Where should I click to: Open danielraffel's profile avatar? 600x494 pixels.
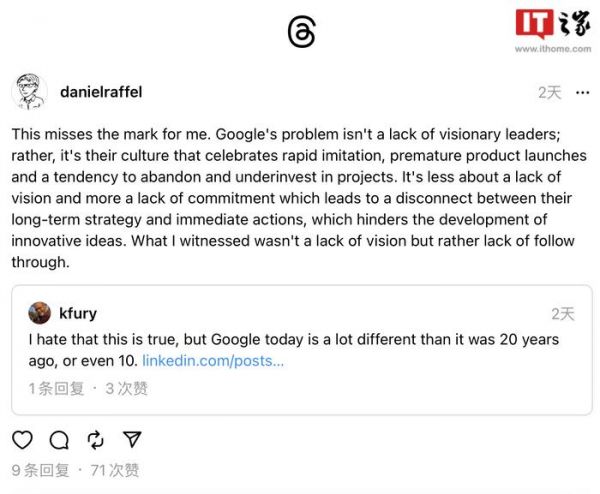coord(29,92)
